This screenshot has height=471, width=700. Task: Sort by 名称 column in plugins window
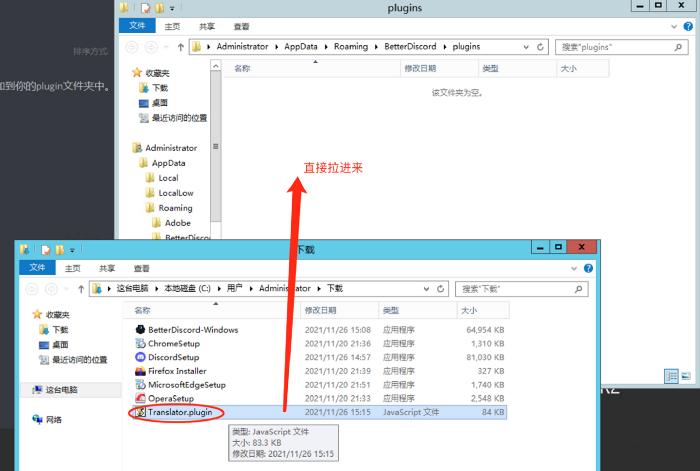[312, 68]
